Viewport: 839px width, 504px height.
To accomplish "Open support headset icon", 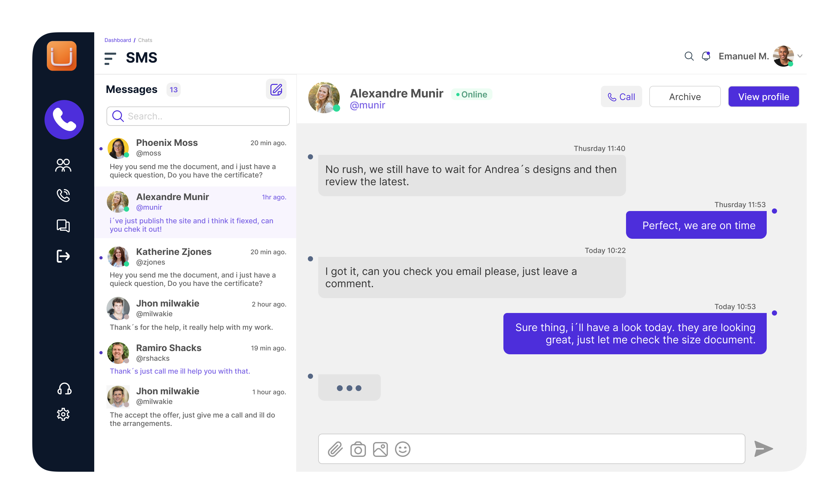I will tap(64, 388).
